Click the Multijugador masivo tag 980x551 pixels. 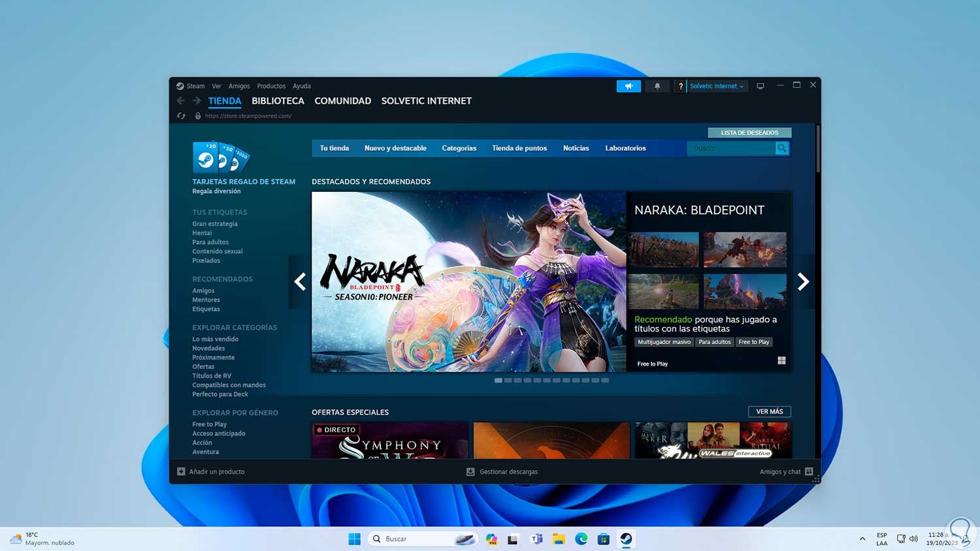[664, 342]
